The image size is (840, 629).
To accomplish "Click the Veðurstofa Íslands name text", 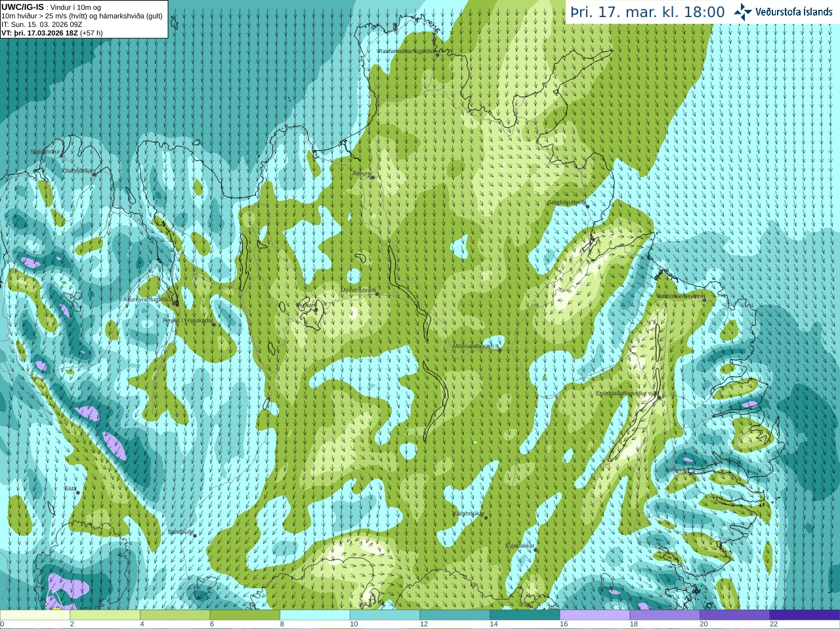I will [x=793, y=12].
